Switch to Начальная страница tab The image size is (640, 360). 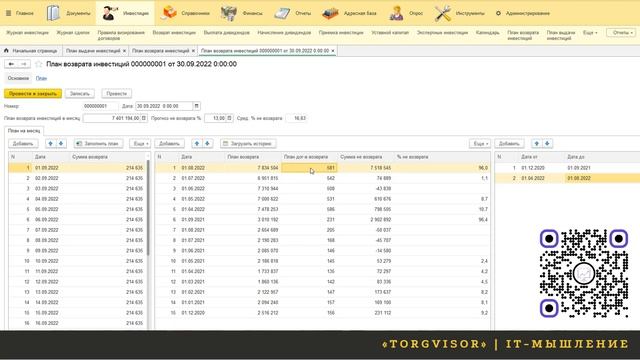(31, 51)
